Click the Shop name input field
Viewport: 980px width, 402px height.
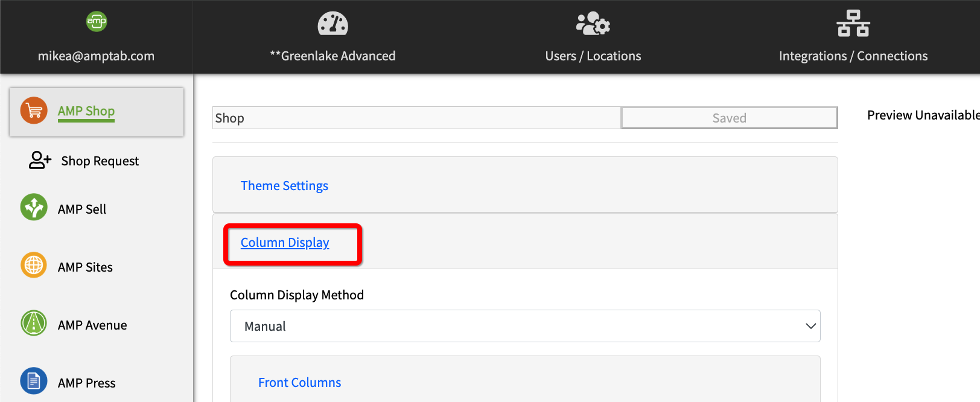(416, 118)
